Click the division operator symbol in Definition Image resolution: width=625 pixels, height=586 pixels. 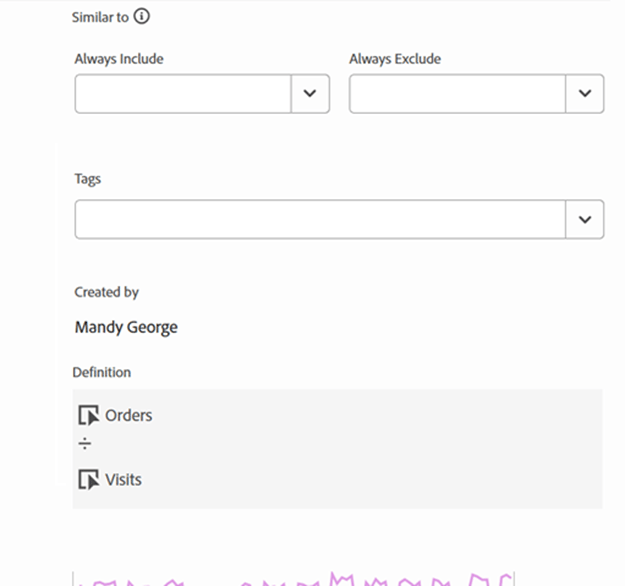point(85,444)
